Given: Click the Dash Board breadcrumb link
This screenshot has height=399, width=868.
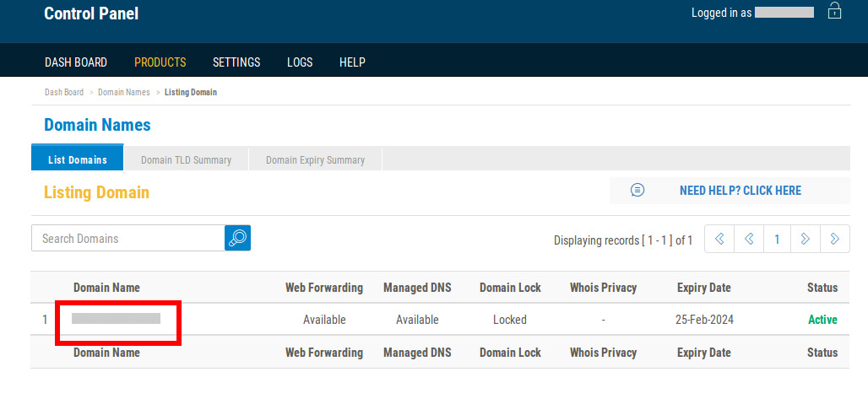Looking at the screenshot, I should point(64,92).
